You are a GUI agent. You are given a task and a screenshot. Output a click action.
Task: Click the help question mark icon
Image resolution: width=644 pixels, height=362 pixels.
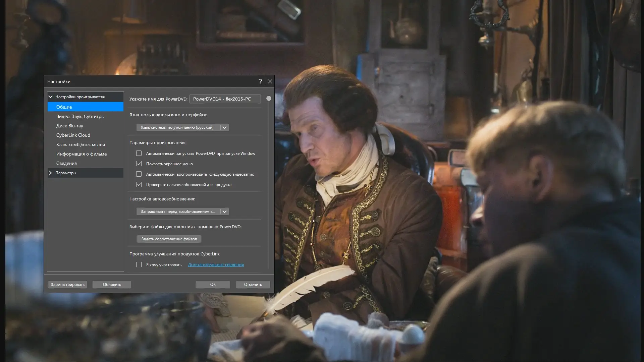[260, 81]
